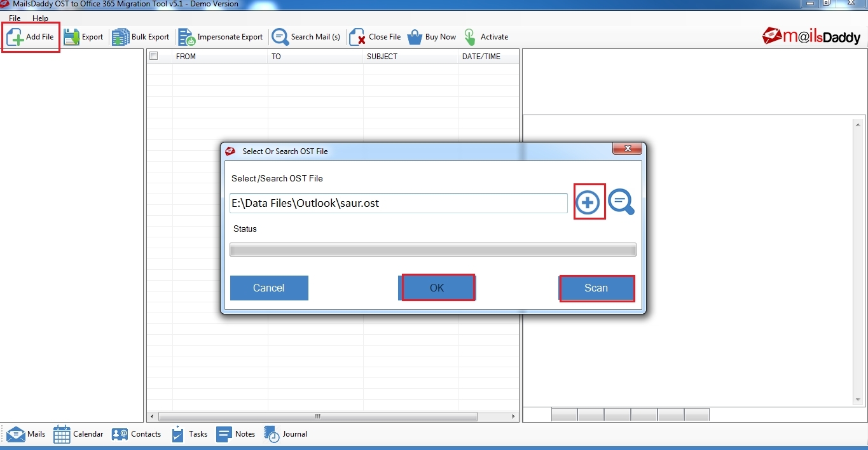Click the FROM column header
This screenshot has height=450, width=868.
click(220, 57)
